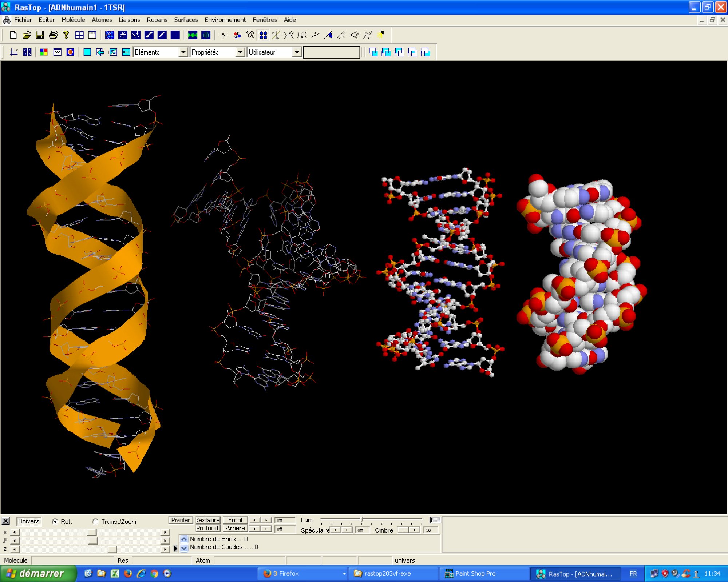
Task: Close the command panel with X box
Action: click(6, 521)
